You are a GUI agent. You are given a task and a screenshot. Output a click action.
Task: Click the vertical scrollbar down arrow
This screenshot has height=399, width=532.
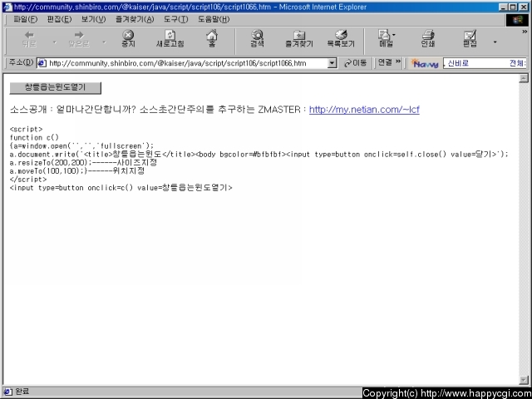[x=524, y=380]
